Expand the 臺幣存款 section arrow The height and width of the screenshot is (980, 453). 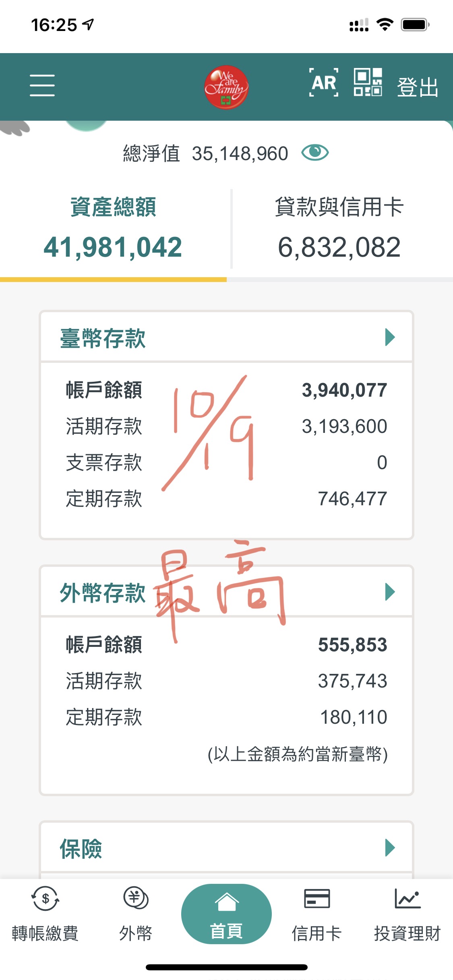tap(390, 337)
